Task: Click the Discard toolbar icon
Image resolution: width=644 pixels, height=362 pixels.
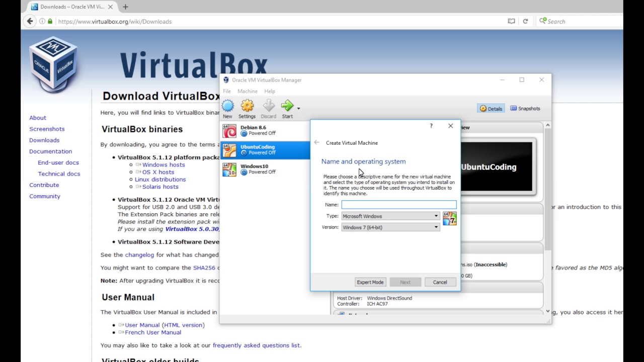Action: [x=268, y=109]
